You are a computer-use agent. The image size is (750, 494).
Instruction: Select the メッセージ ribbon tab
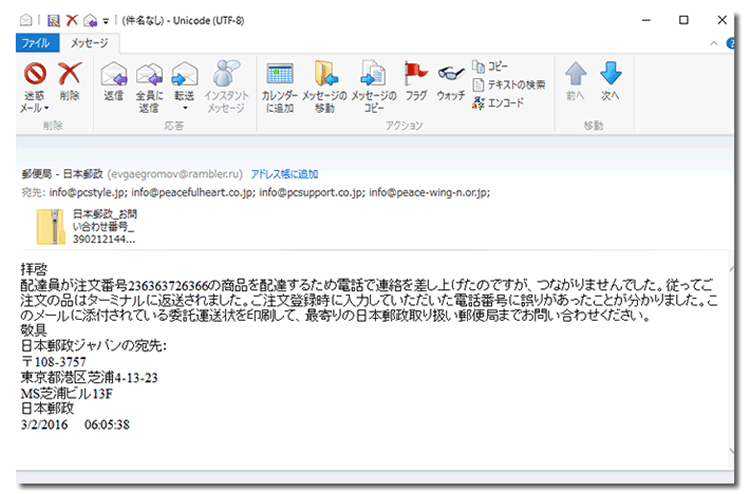tap(89, 43)
